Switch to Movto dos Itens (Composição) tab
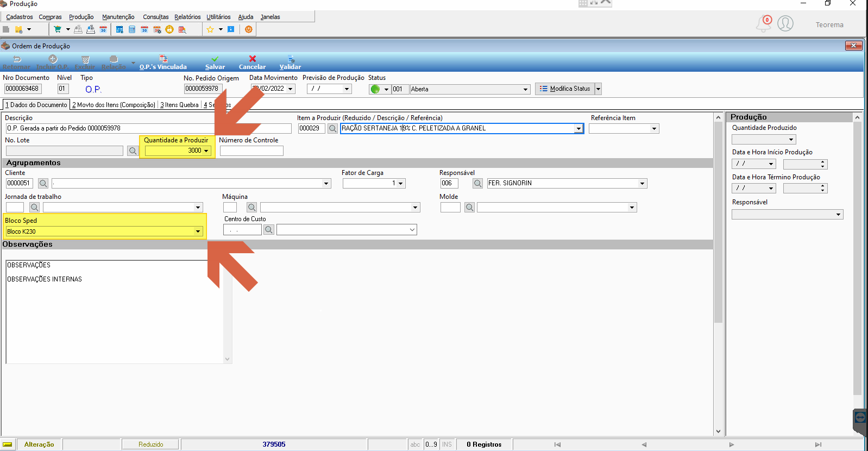The width and height of the screenshot is (868, 451). (x=114, y=105)
